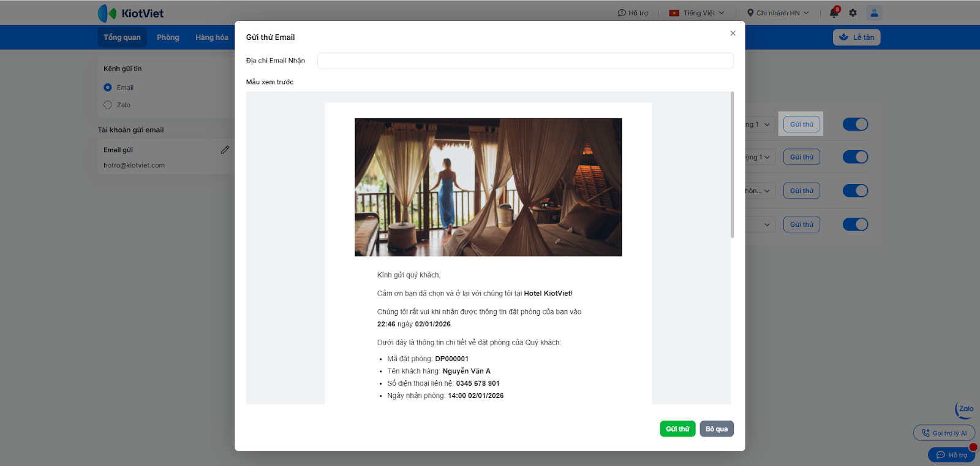The height and width of the screenshot is (466, 980).
Task: Open the user account avatar menu
Action: coord(874,12)
